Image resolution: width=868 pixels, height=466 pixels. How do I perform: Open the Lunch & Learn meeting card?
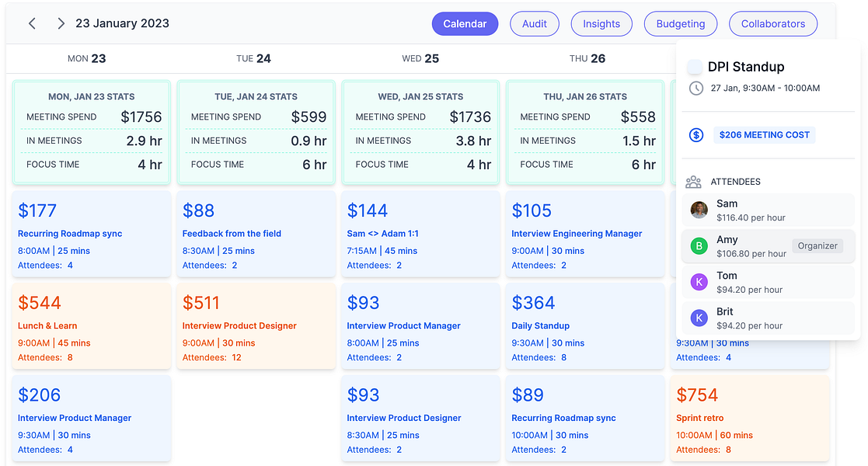click(91, 325)
